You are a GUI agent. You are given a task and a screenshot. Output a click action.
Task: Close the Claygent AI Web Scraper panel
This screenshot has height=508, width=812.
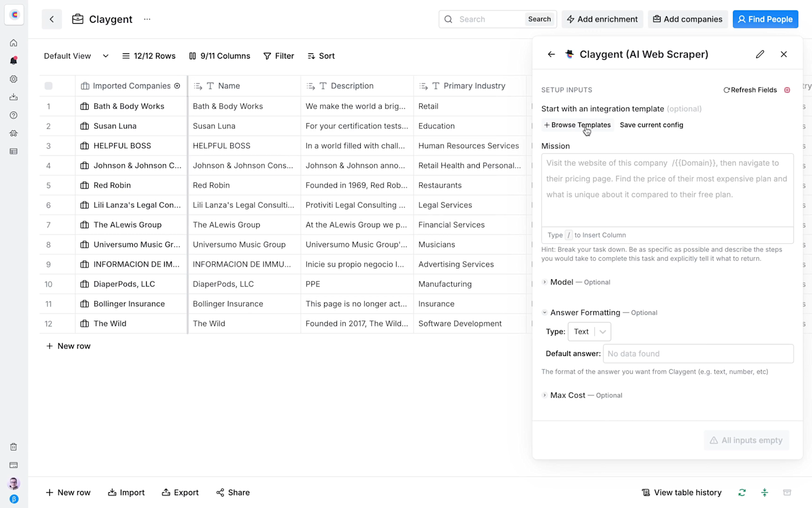(784, 54)
